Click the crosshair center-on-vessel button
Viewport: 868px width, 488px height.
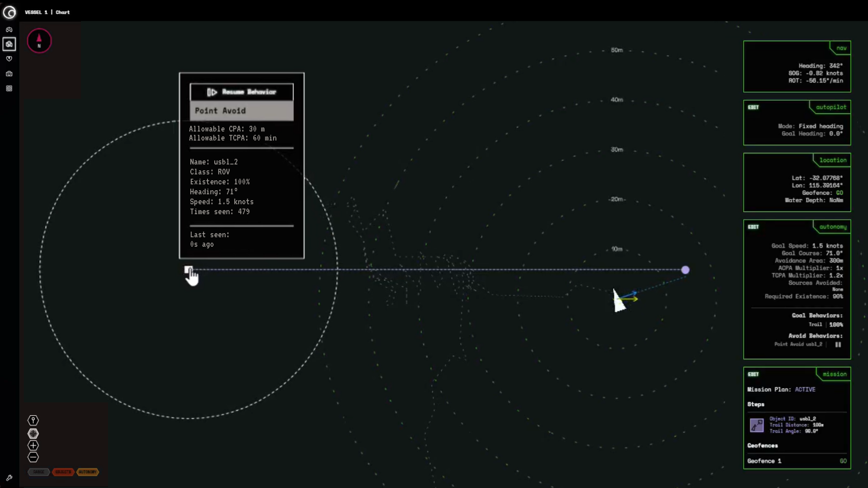coord(33,434)
